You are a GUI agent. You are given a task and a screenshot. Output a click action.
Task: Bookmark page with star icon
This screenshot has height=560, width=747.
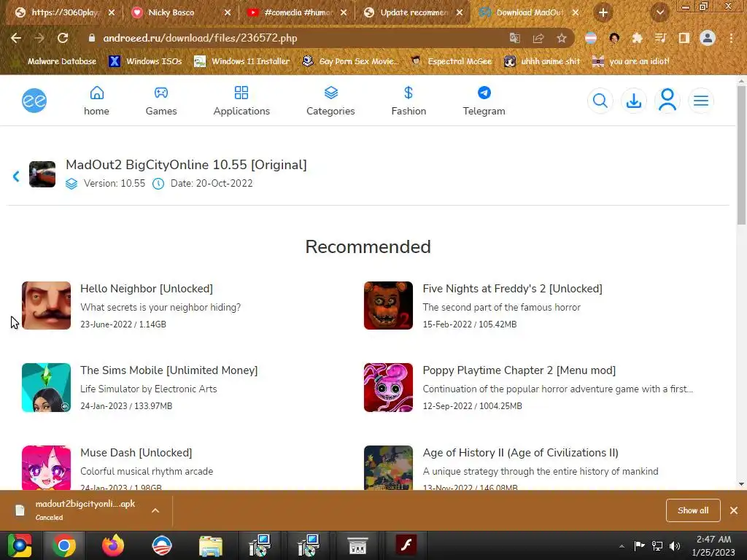(562, 38)
